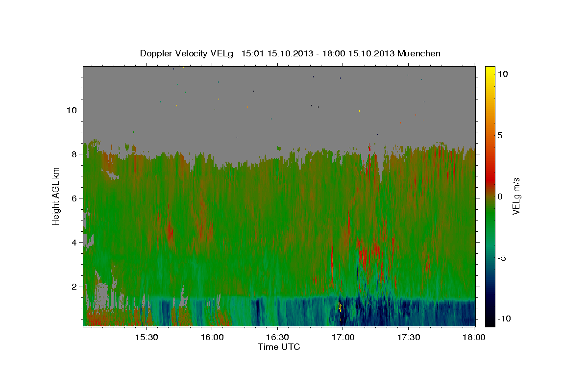Click the colorbar tick value '5'
This screenshot has height=392, width=588.
500,135
